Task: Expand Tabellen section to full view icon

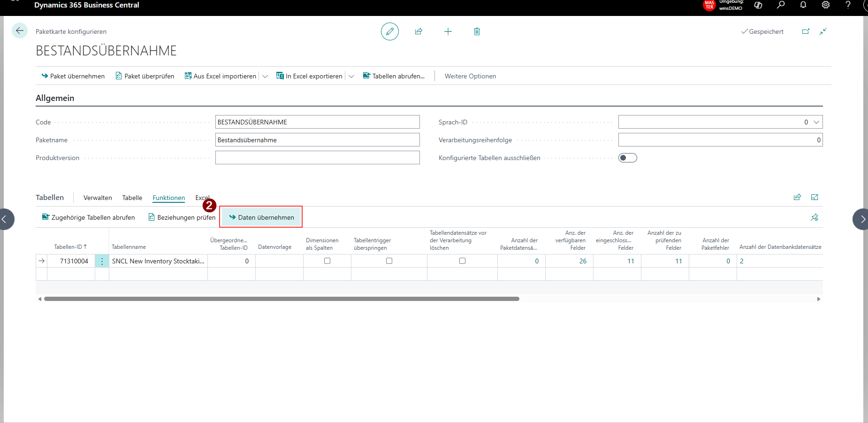Action: click(x=815, y=197)
